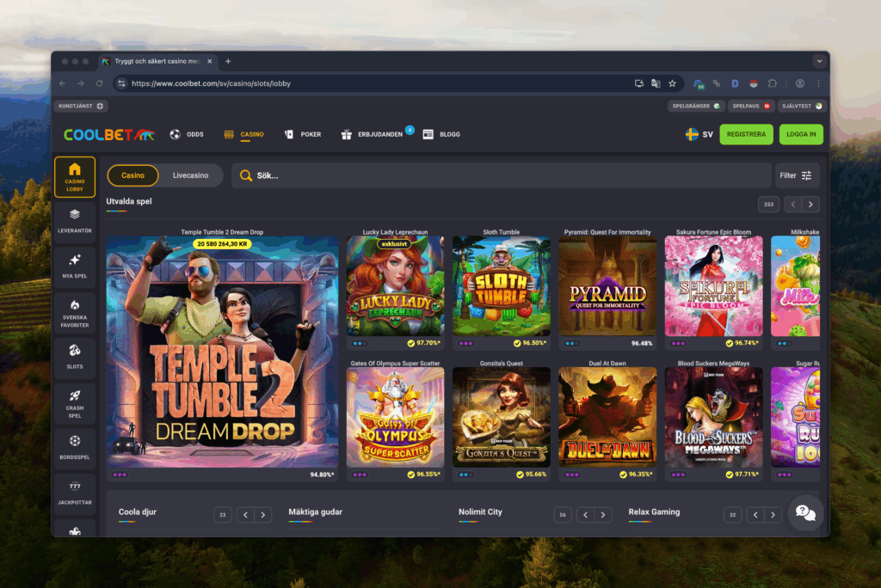Show next Coola djur games

pos(263,515)
